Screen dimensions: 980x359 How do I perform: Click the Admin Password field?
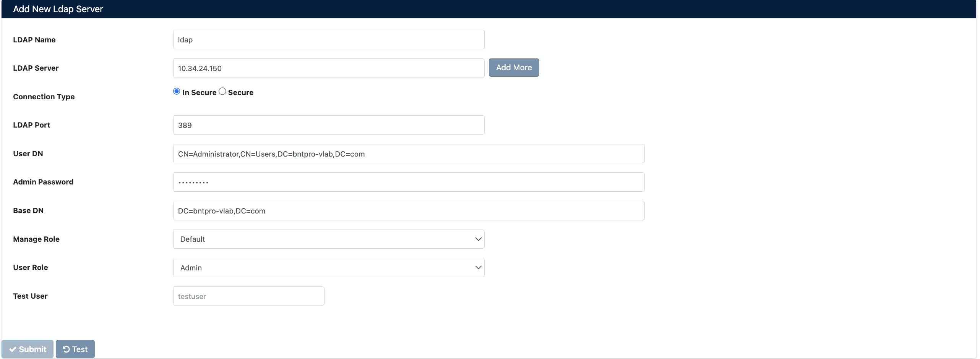(408, 182)
